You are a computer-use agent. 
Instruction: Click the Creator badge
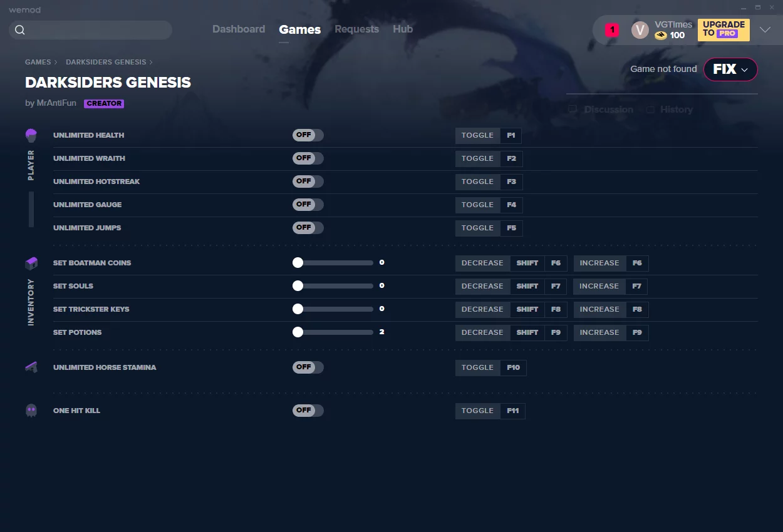104,104
